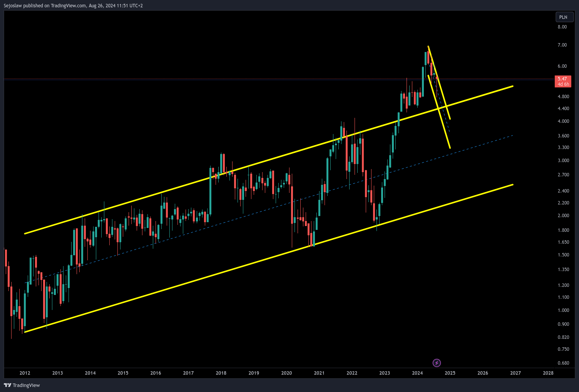Select the lower yellow channel trend line
579x392 pixels.
[269, 258]
